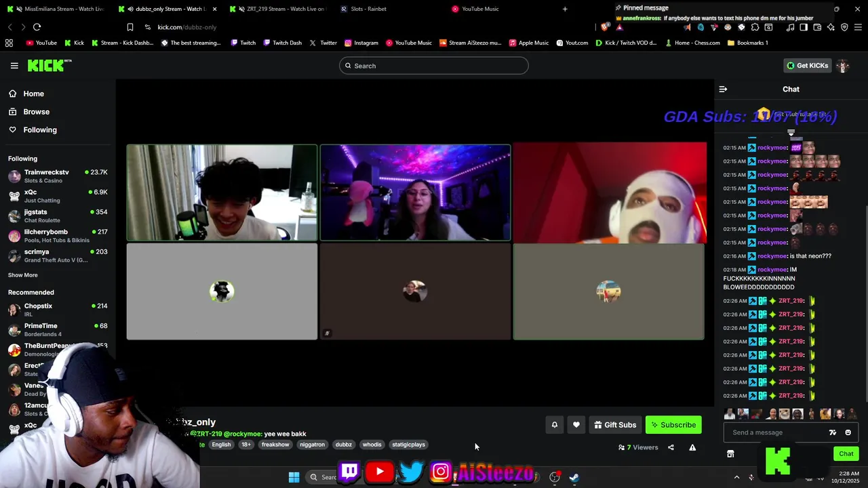Image resolution: width=868 pixels, height=488 pixels.
Task: Click the freakshow stream tag
Action: tap(275, 445)
